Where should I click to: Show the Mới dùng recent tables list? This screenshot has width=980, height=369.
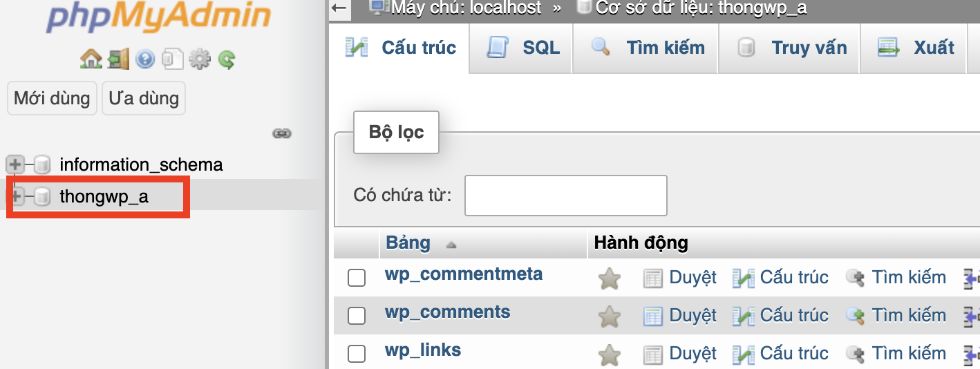pos(52,98)
